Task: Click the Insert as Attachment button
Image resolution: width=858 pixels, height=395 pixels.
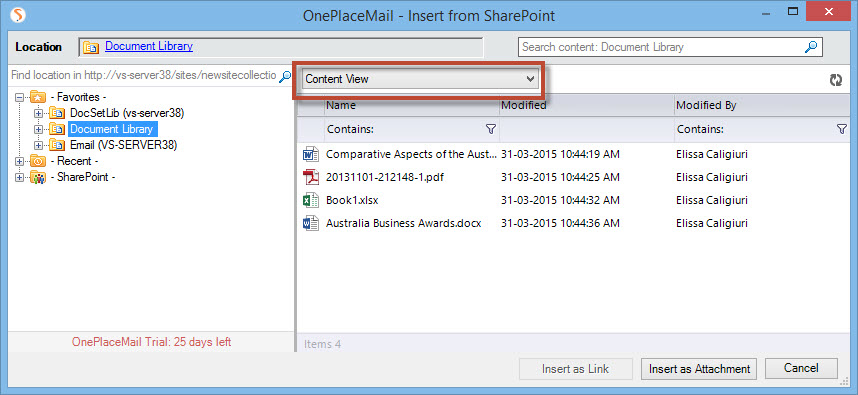Action: pyautogui.click(x=699, y=369)
